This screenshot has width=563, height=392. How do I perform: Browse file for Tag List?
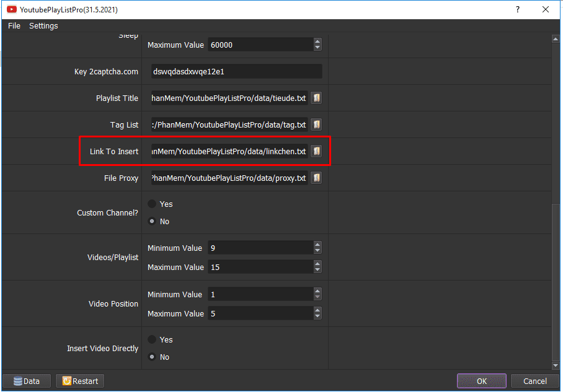(316, 124)
